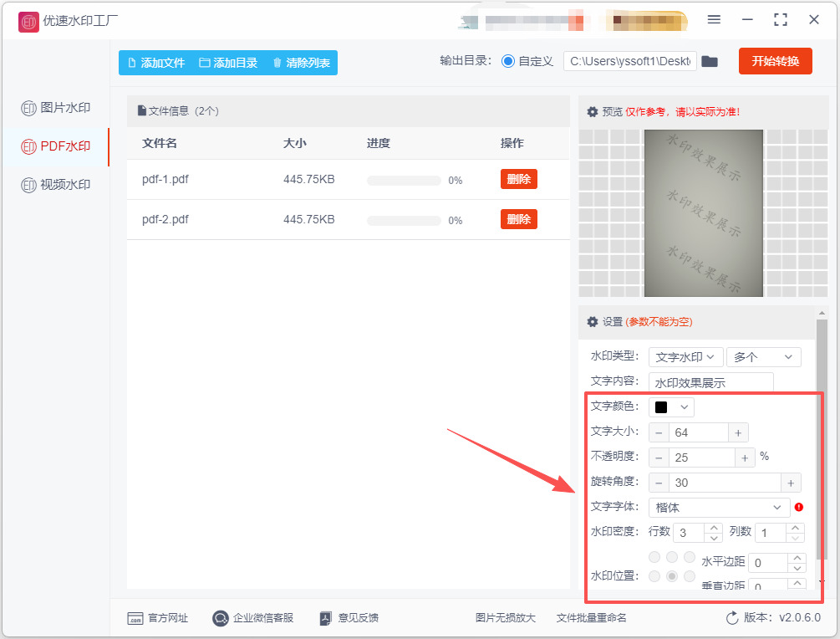Image resolution: width=840 pixels, height=639 pixels.
Task: Increase 不透明度 with plus button
Action: pos(745,458)
